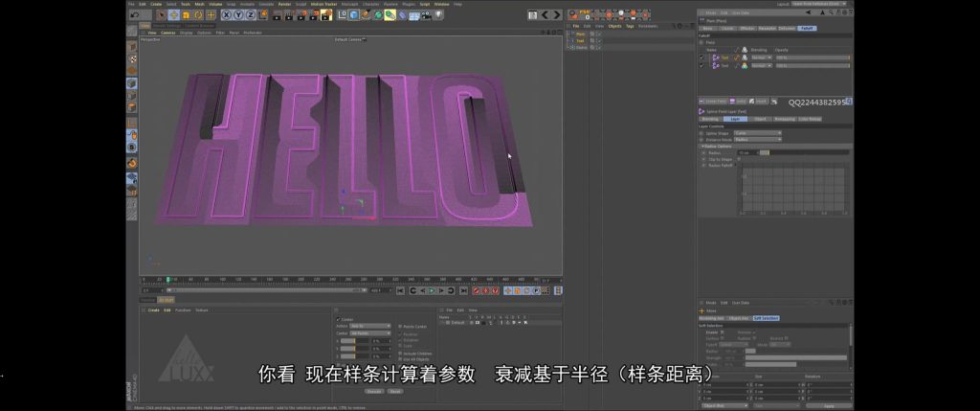This screenshot has height=411, width=980.
Task: Click the Execute button
Action: click(x=374, y=391)
